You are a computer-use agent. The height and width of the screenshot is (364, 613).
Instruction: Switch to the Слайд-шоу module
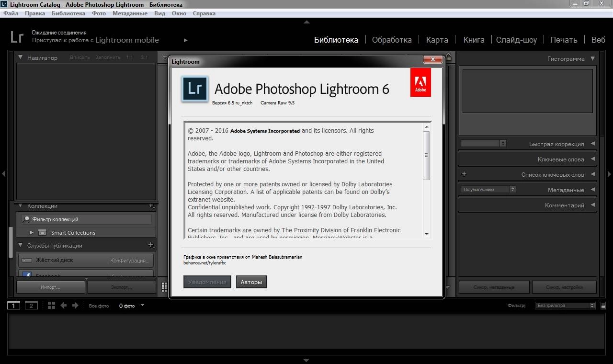pos(516,40)
